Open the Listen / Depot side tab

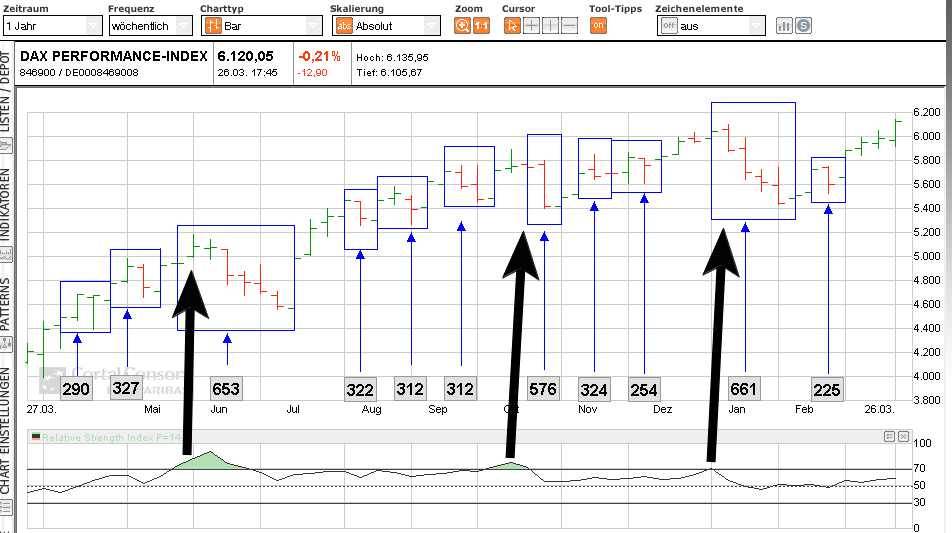click(5, 91)
